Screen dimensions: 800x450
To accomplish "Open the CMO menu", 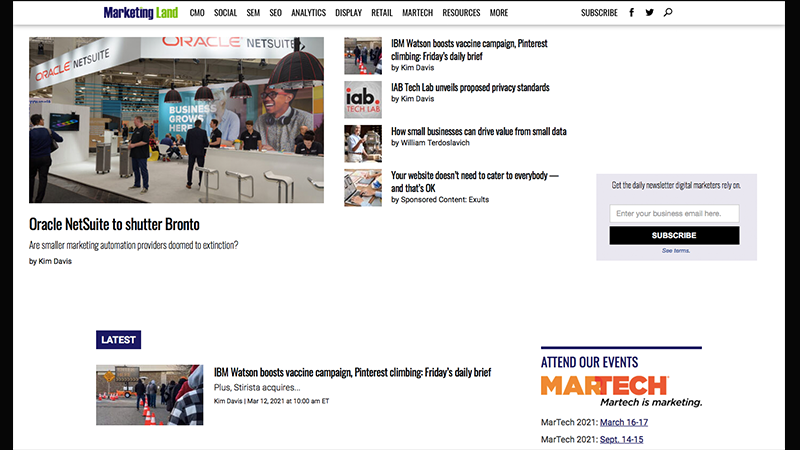I will [197, 13].
